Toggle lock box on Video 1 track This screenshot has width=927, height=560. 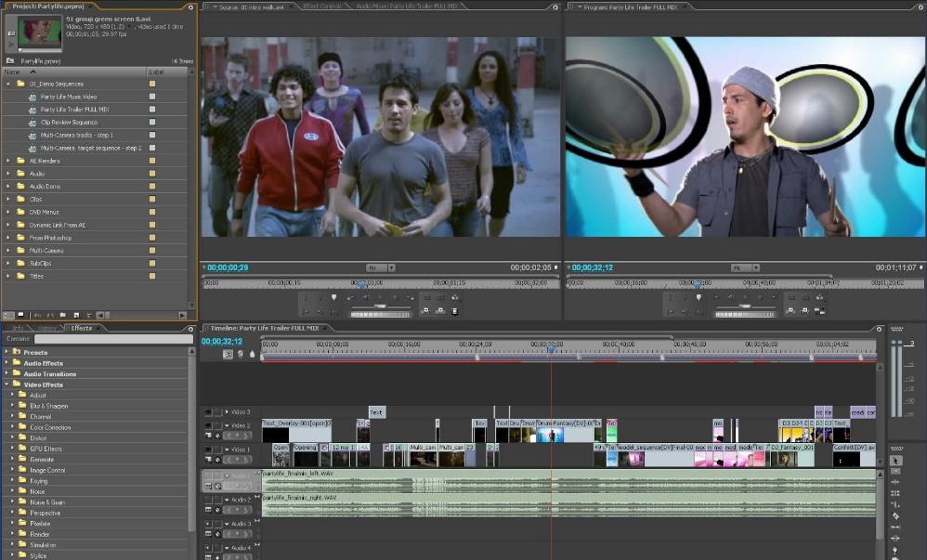[x=217, y=450]
